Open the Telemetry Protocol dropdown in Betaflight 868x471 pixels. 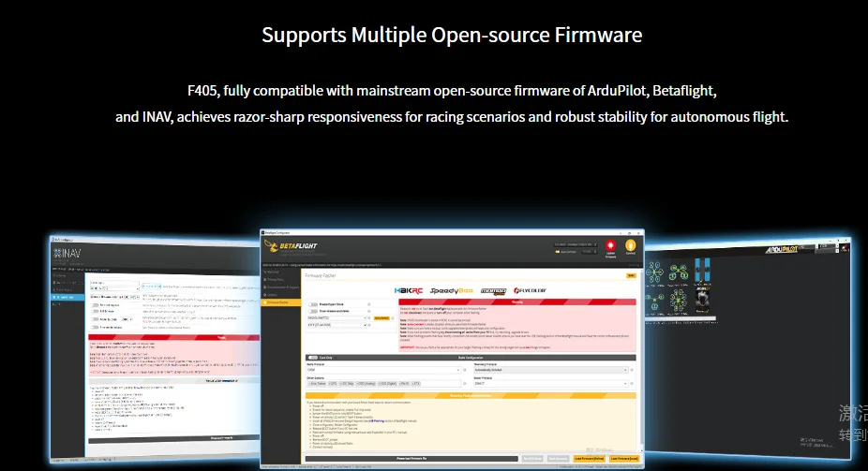551,370
